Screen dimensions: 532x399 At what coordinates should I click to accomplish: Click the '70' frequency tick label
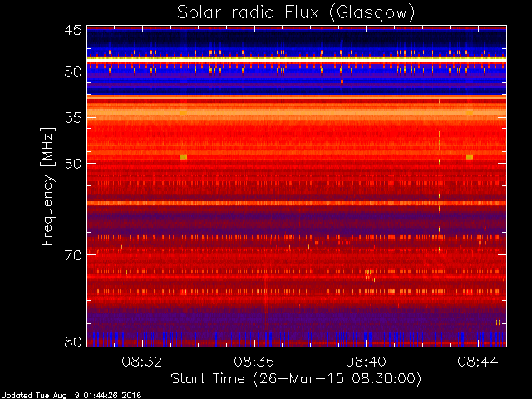click(73, 255)
